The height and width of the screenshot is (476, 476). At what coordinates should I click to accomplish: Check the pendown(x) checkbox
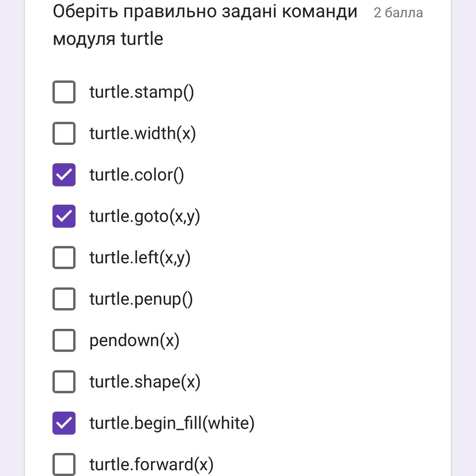click(x=64, y=340)
